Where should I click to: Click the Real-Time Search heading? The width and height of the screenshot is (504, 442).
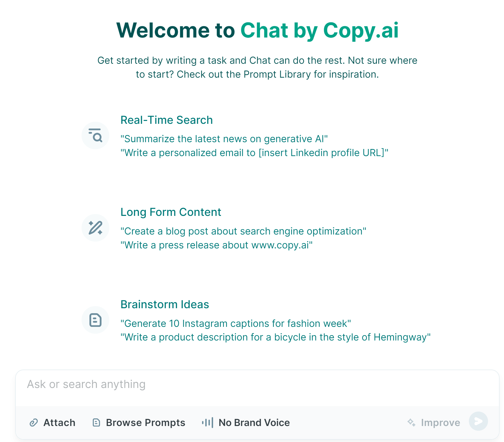[x=166, y=120]
